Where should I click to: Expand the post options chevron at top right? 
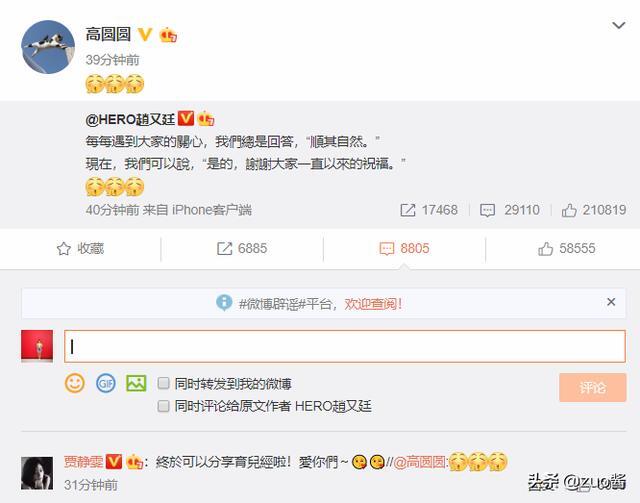(x=619, y=26)
